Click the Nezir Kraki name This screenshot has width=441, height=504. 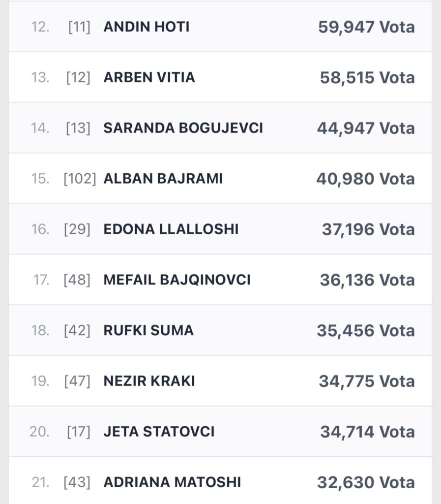click(x=149, y=381)
